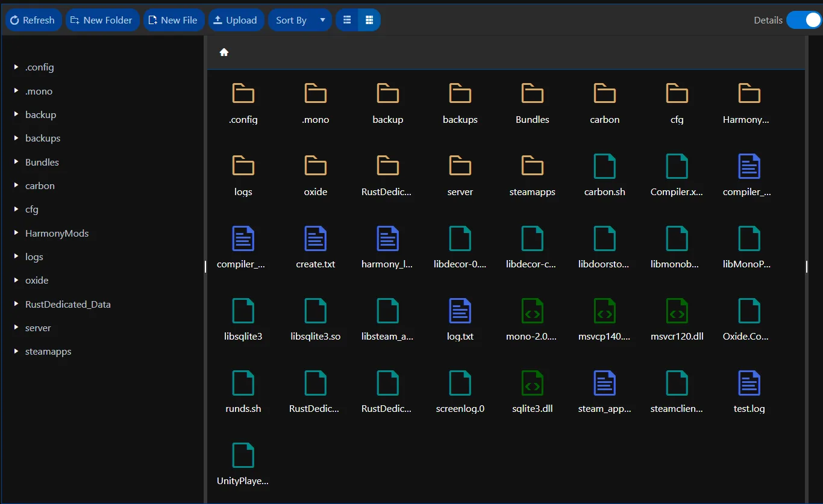Switch to list view
The width and height of the screenshot is (823, 504).
point(347,20)
